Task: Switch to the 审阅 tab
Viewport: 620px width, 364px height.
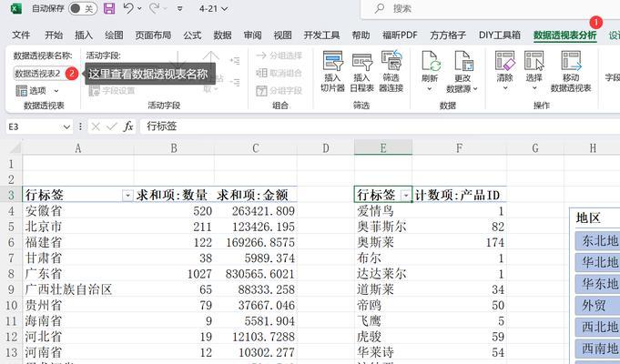Action: click(x=252, y=35)
